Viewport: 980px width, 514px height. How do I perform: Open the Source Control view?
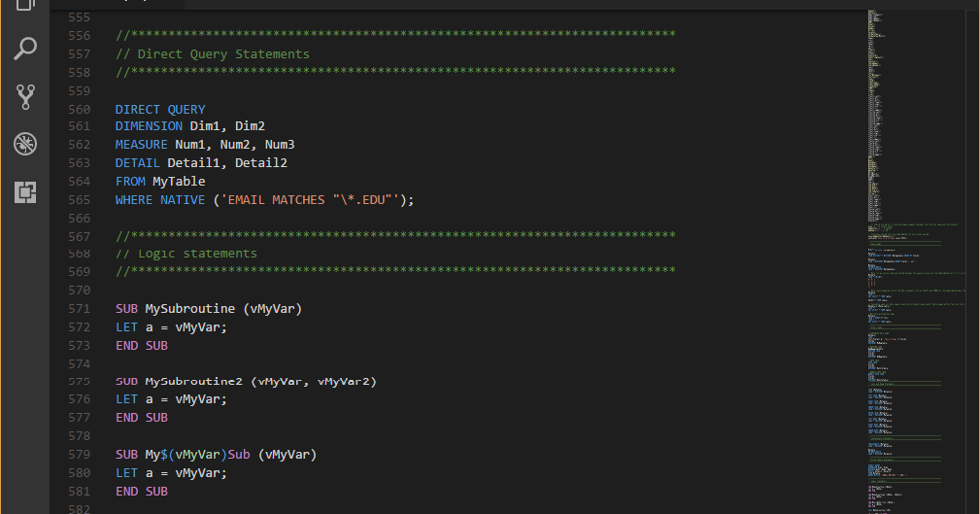(25, 96)
